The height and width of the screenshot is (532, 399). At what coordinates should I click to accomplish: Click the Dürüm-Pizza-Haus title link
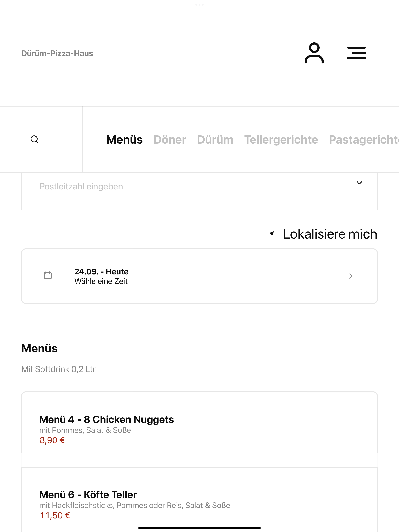(57, 53)
